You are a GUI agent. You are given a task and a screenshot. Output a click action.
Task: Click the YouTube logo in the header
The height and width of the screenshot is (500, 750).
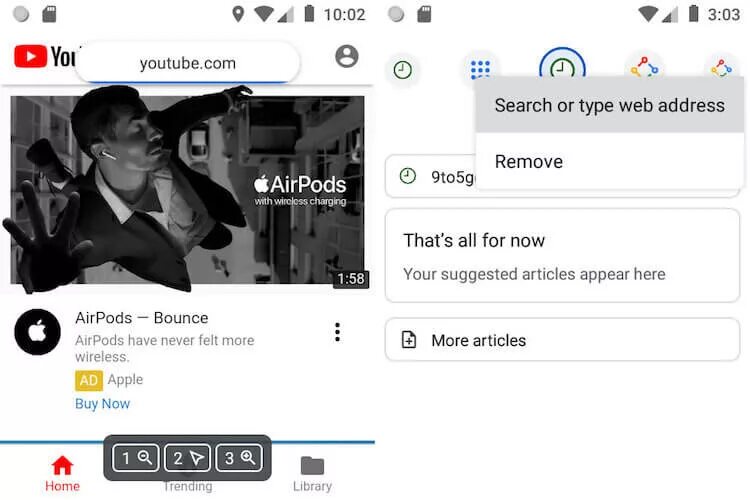coord(45,56)
